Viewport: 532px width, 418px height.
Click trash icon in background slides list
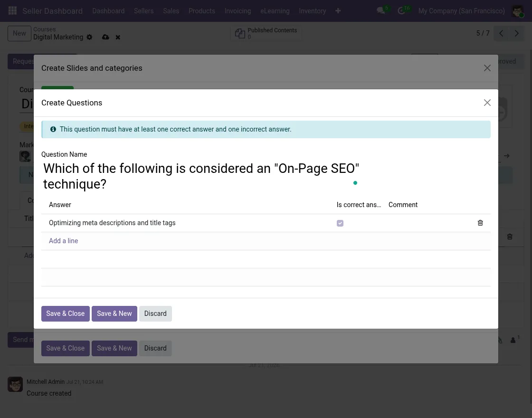(510, 237)
